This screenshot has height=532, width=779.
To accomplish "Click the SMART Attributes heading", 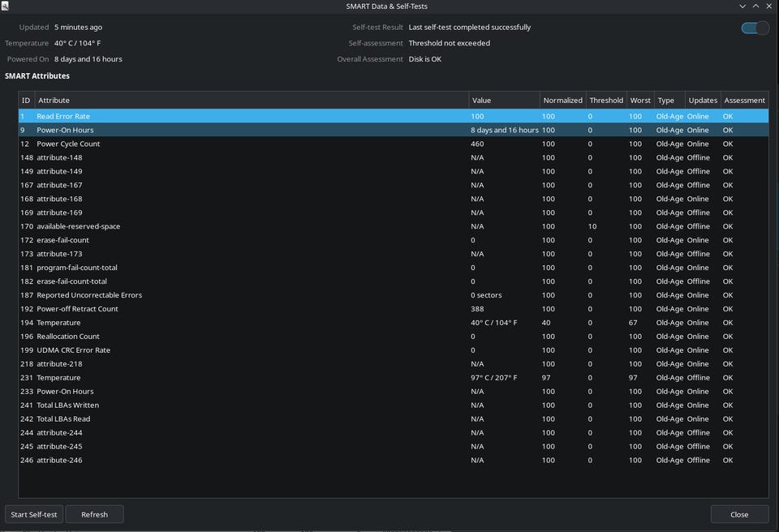I will (x=37, y=75).
